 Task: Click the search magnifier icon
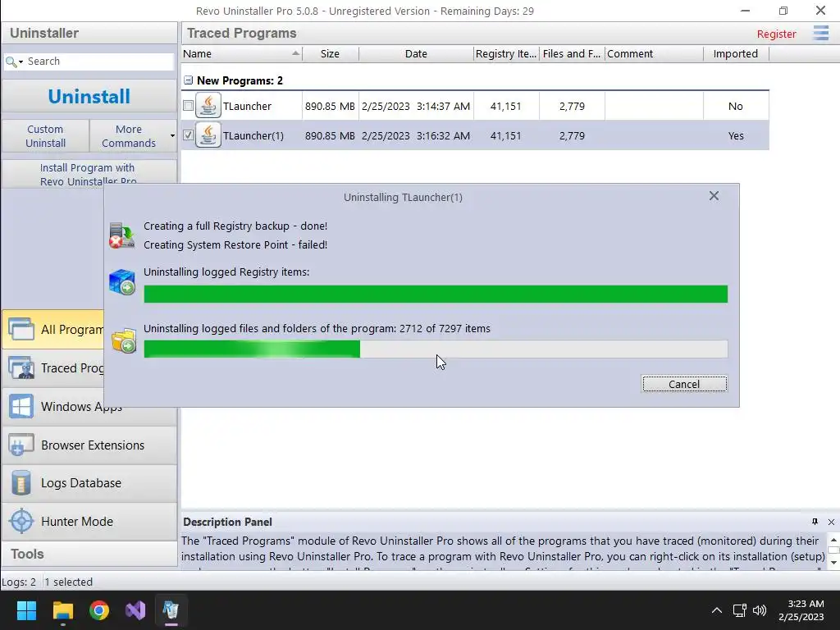(x=10, y=62)
